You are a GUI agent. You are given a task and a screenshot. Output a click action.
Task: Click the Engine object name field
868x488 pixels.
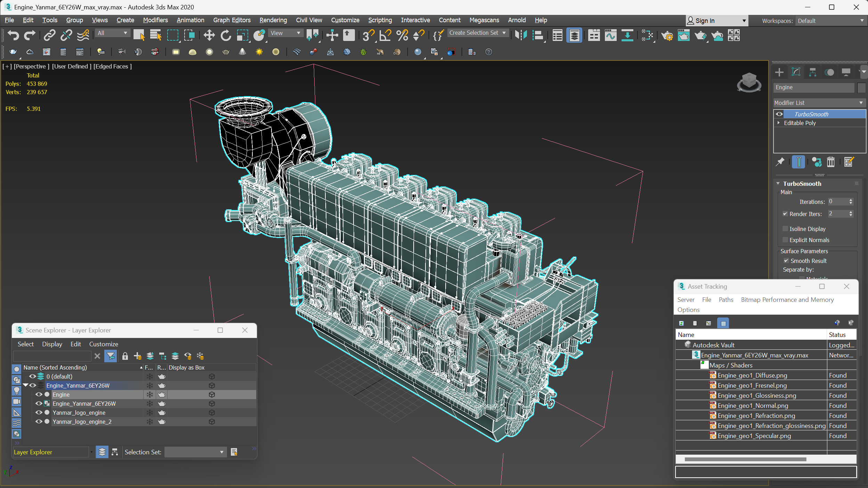[813, 88]
